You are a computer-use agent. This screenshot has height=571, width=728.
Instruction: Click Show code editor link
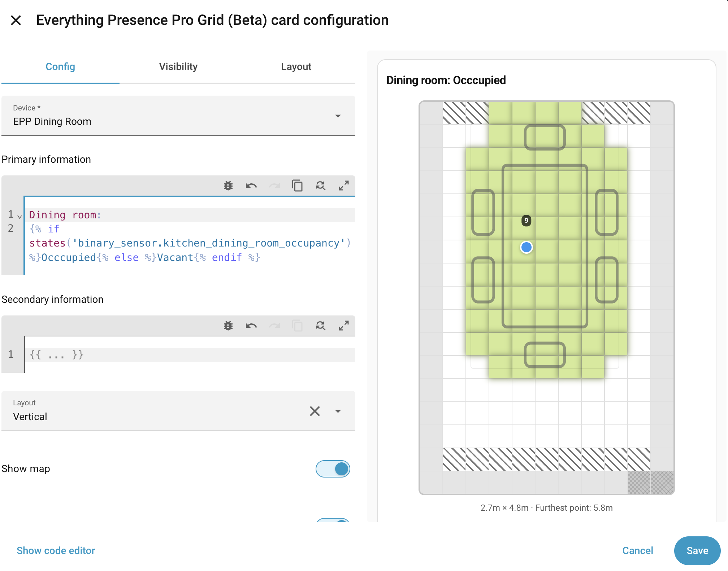[x=56, y=551]
